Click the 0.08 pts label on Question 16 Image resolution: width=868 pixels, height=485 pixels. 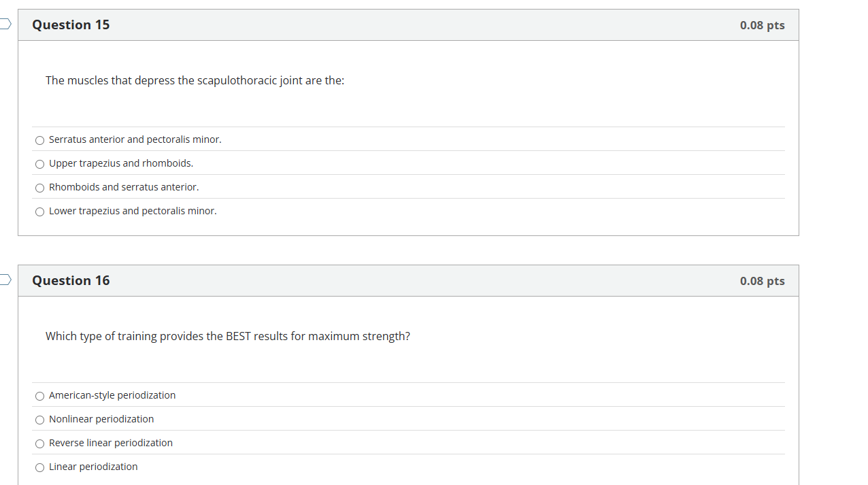(762, 281)
